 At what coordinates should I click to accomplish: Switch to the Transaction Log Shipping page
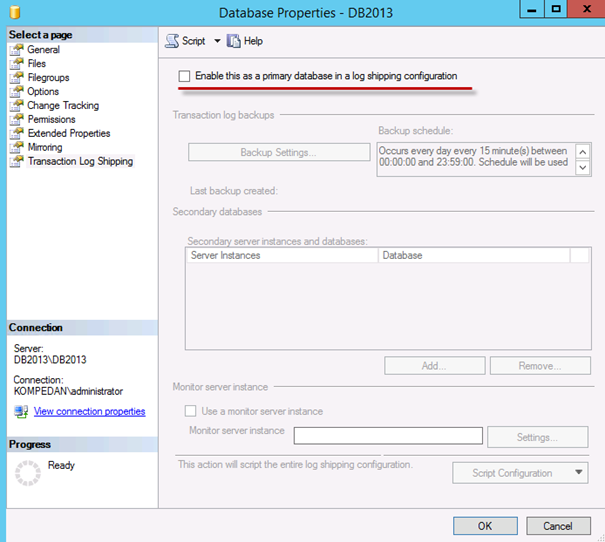[80, 162]
